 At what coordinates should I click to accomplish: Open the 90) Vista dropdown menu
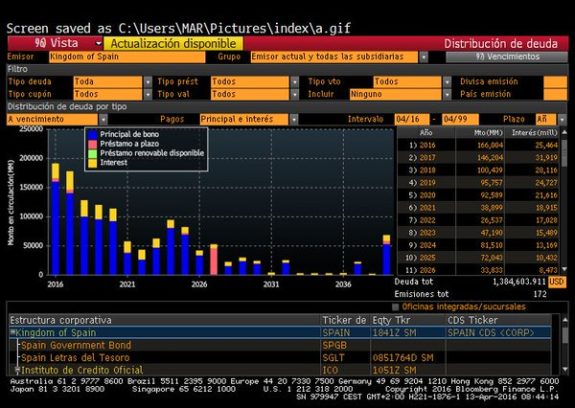coord(55,43)
